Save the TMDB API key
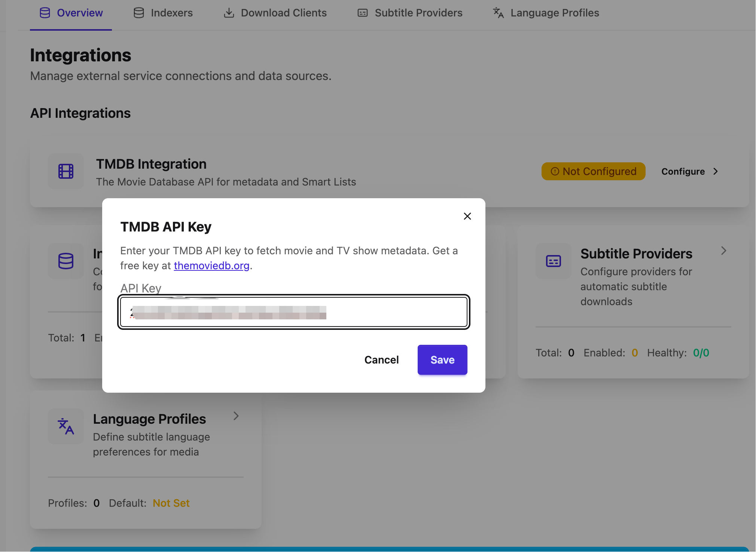The height and width of the screenshot is (552, 756). [x=442, y=360]
